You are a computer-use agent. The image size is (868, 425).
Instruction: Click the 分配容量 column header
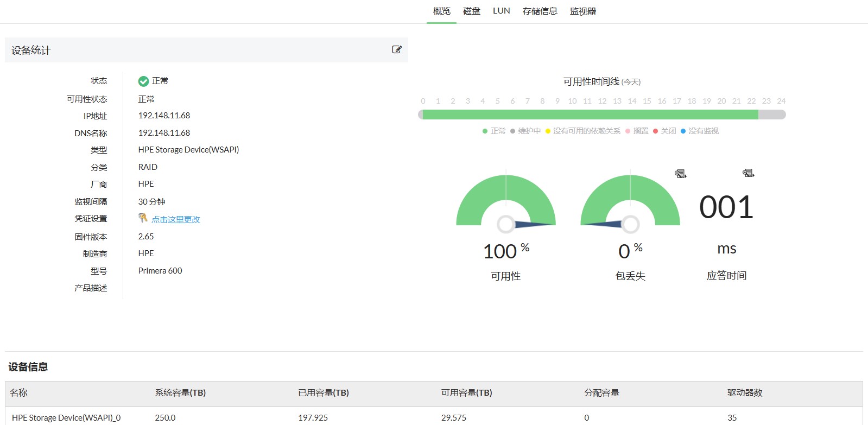[x=602, y=393]
